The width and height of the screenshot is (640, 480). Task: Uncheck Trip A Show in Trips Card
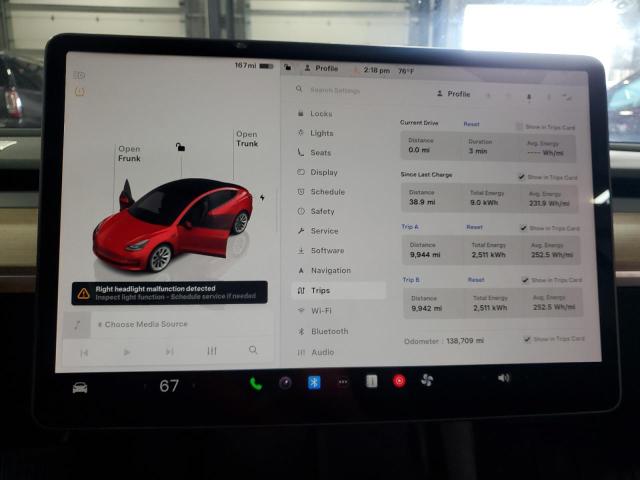tap(522, 228)
